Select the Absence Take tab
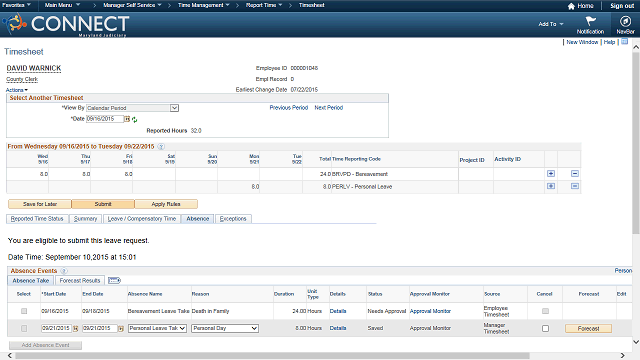 [x=31, y=280]
